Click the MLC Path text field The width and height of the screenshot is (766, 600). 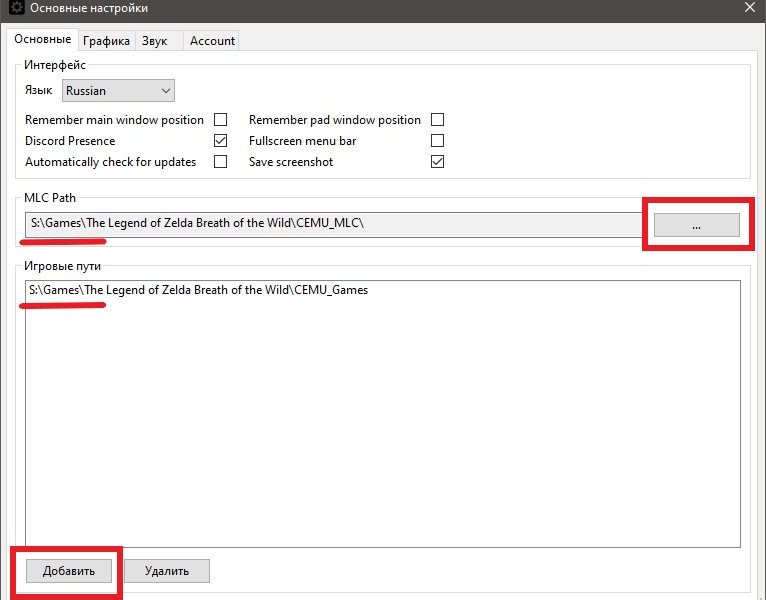tap(330, 224)
